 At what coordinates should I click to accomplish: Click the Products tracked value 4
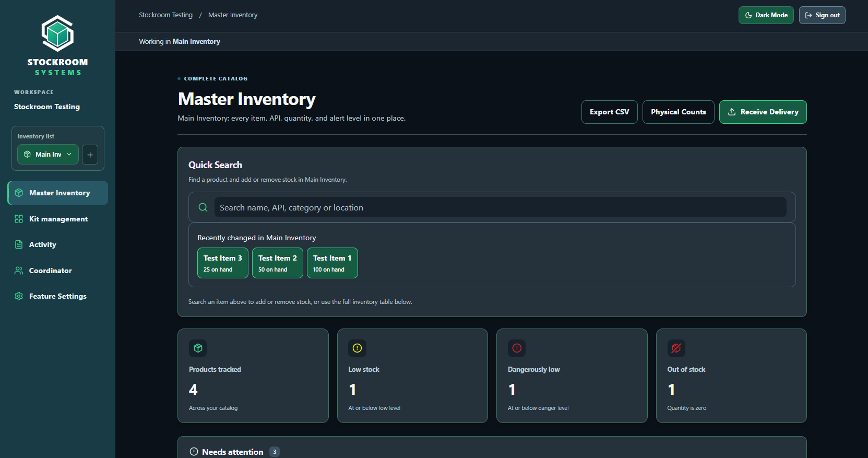[x=193, y=390]
